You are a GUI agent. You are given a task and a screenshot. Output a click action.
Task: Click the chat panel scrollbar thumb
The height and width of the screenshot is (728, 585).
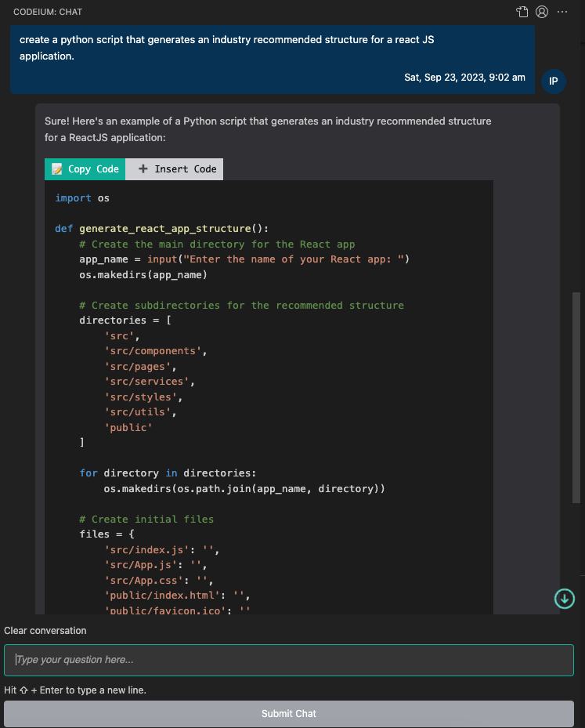(576, 397)
